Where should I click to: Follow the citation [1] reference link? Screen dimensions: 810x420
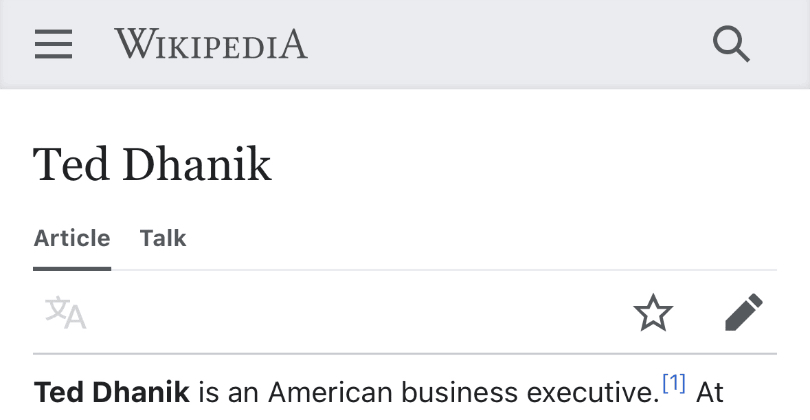pyautogui.click(x=674, y=383)
